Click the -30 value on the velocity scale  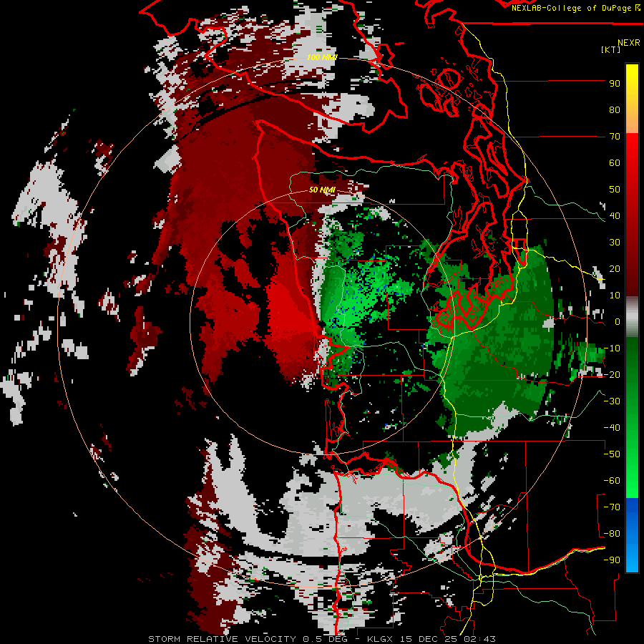[x=612, y=401]
